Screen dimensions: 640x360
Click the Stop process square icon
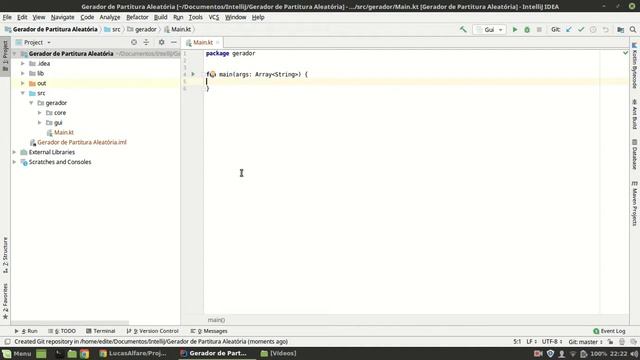point(539,29)
